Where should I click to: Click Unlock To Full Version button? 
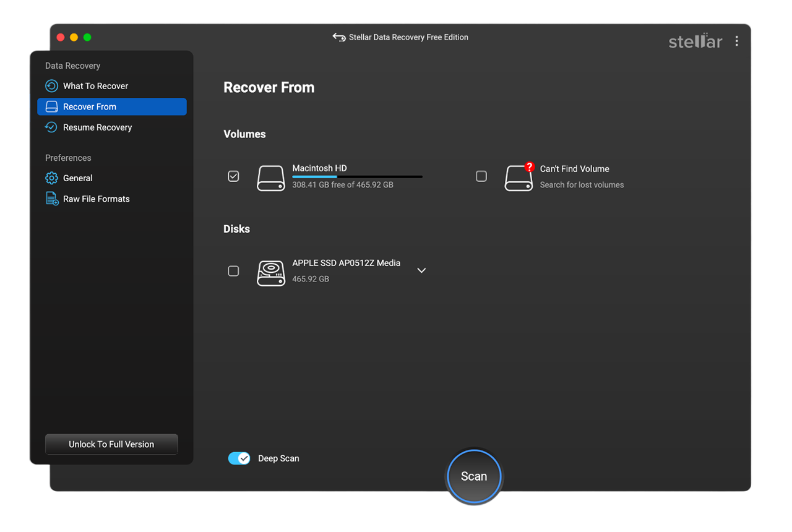tap(111, 444)
